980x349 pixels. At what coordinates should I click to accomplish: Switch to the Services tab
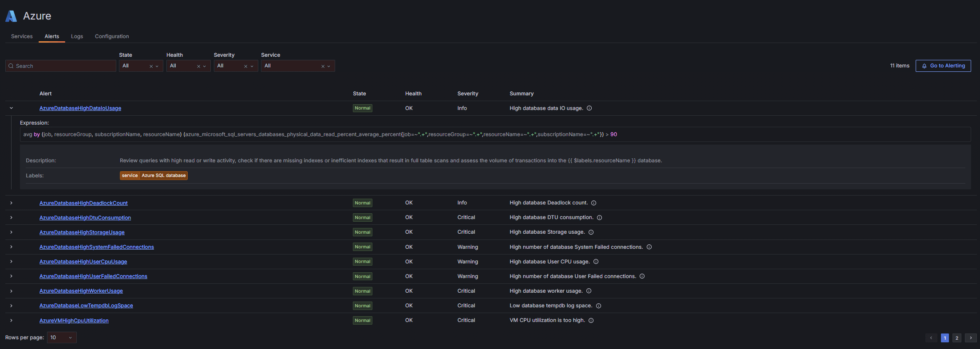click(22, 36)
